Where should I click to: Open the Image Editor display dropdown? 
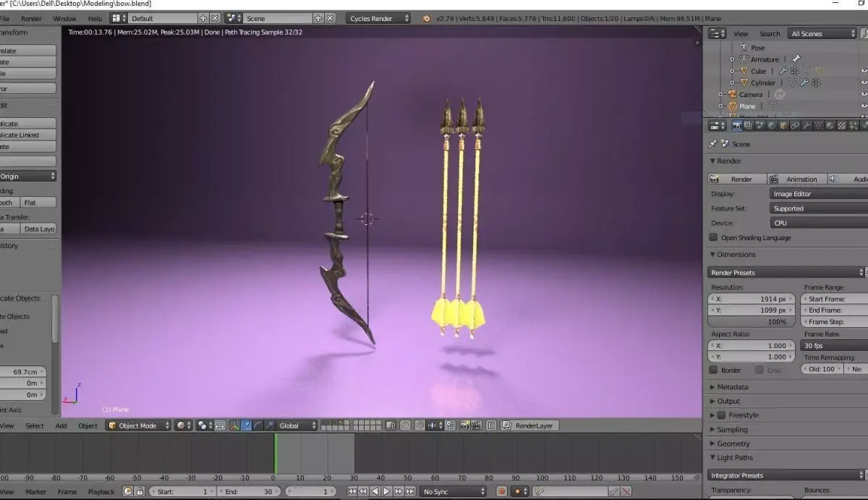[819, 194]
